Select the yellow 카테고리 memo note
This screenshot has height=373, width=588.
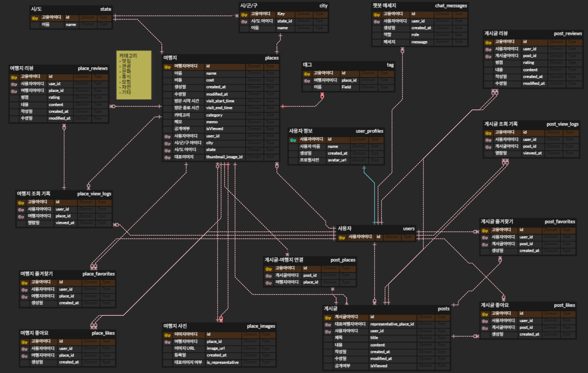pos(134,75)
